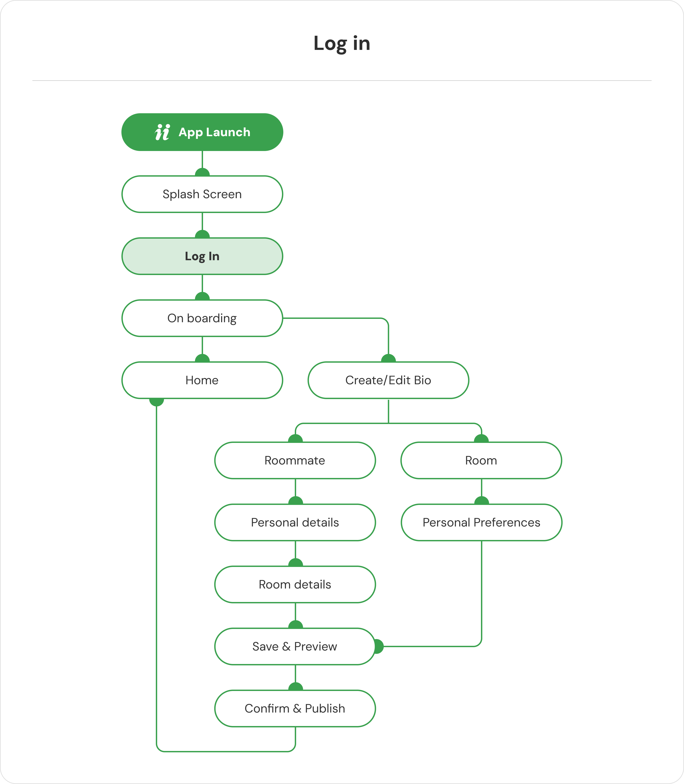Open the Save & Preview node
Image resolution: width=684 pixels, height=784 pixels.
click(x=295, y=646)
